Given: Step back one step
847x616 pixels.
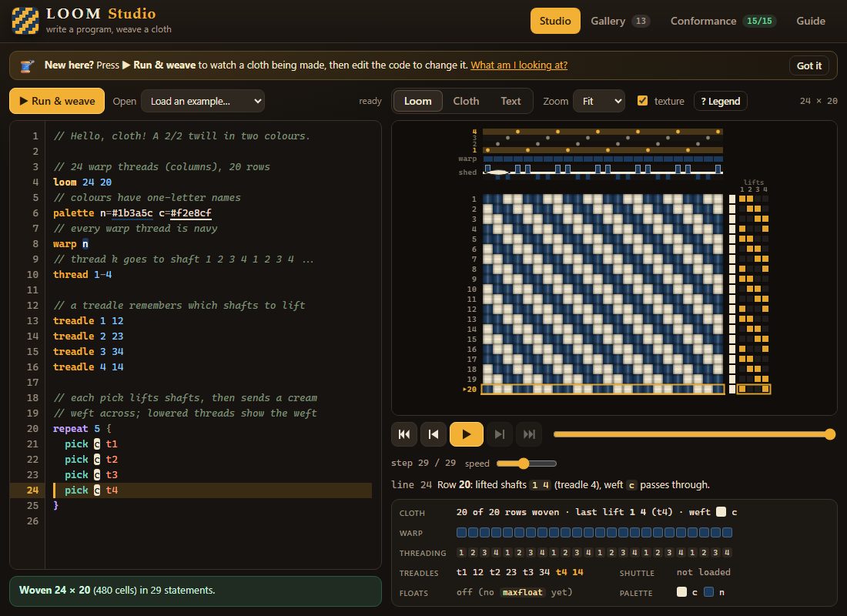Looking at the screenshot, I should click(434, 434).
